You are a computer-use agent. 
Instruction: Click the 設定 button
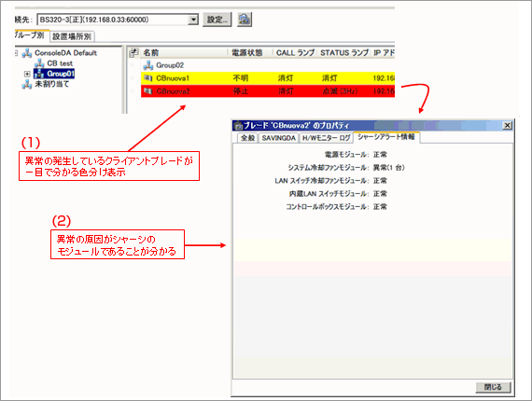click(x=217, y=20)
